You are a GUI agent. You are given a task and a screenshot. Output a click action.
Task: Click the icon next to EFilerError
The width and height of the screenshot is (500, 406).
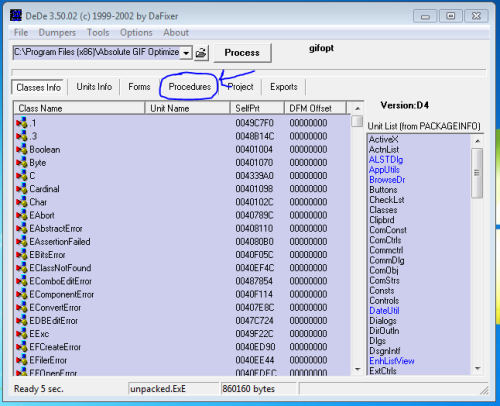22,360
